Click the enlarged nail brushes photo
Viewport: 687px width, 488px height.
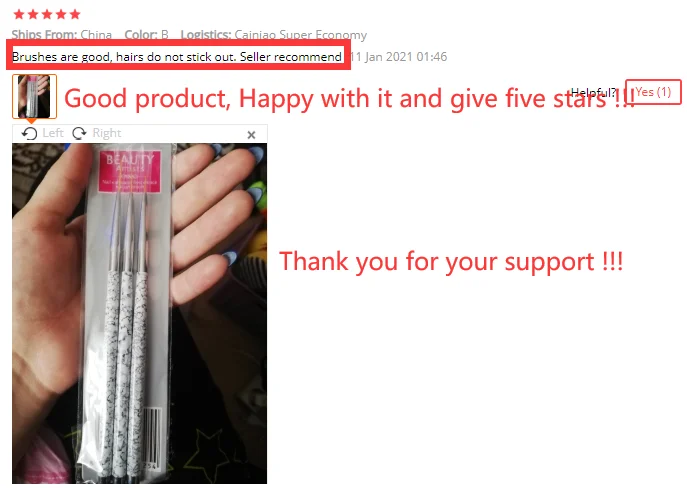tap(139, 313)
